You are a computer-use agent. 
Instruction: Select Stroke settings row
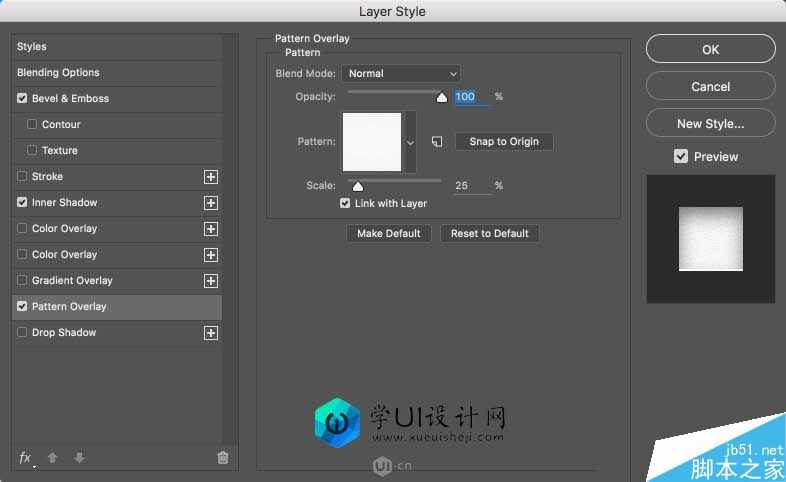[117, 177]
